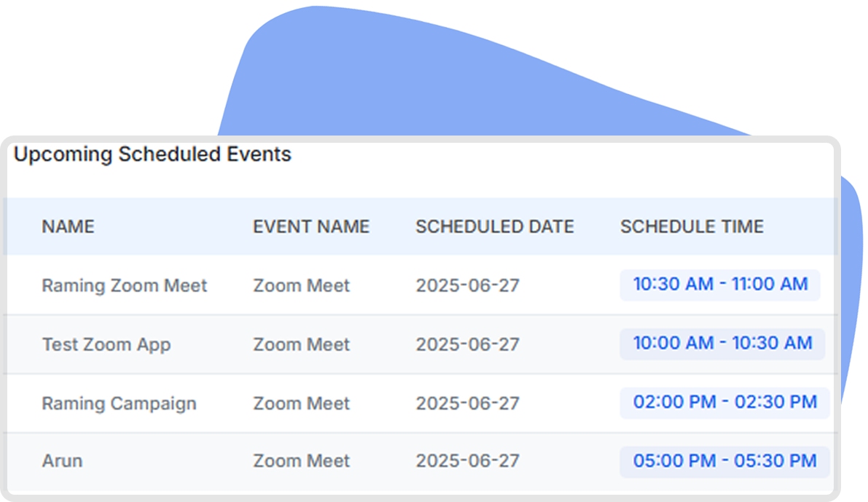Select the Test Zoom App name

point(106,345)
